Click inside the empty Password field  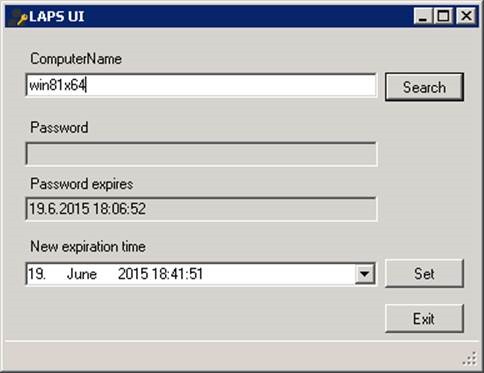pyautogui.click(x=201, y=154)
